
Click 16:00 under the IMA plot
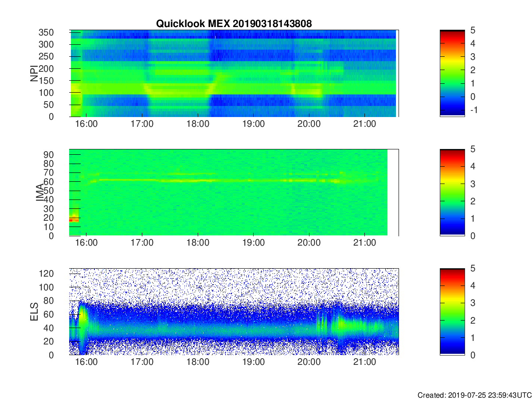point(86,243)
